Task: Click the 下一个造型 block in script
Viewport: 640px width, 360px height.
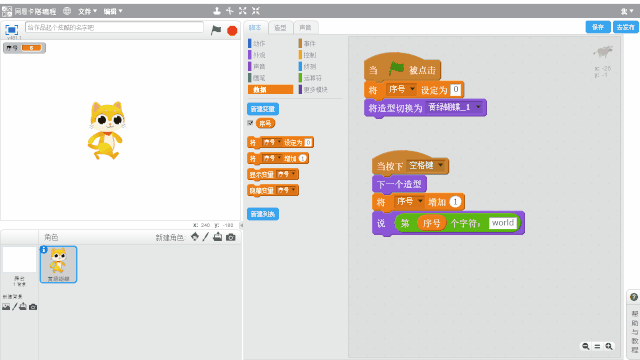Action: (x=399, y=184)
